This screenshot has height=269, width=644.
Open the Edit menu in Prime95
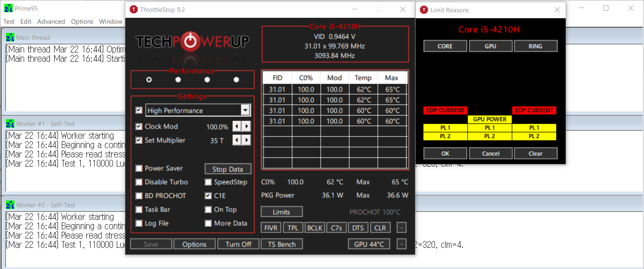point(26,22)
